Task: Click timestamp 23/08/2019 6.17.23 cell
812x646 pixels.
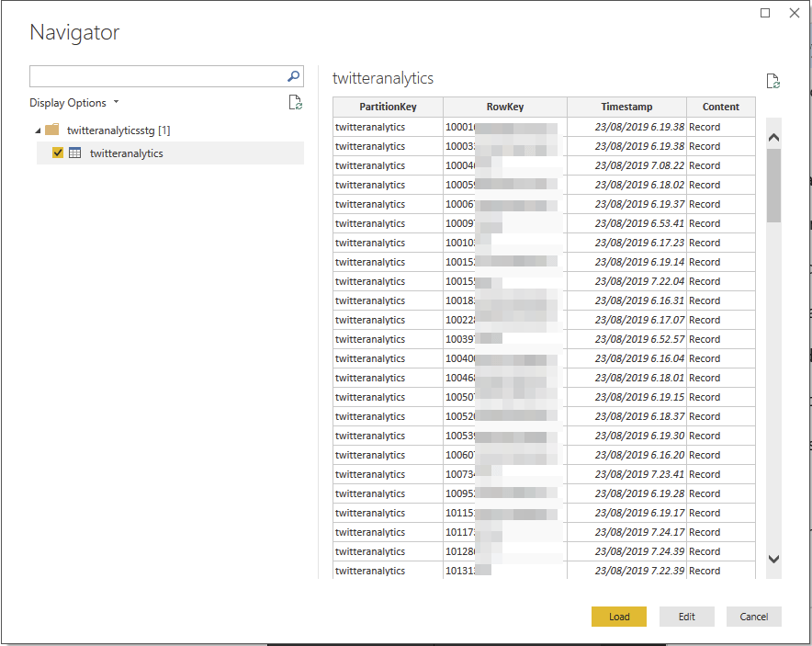Action: [626, 243]
